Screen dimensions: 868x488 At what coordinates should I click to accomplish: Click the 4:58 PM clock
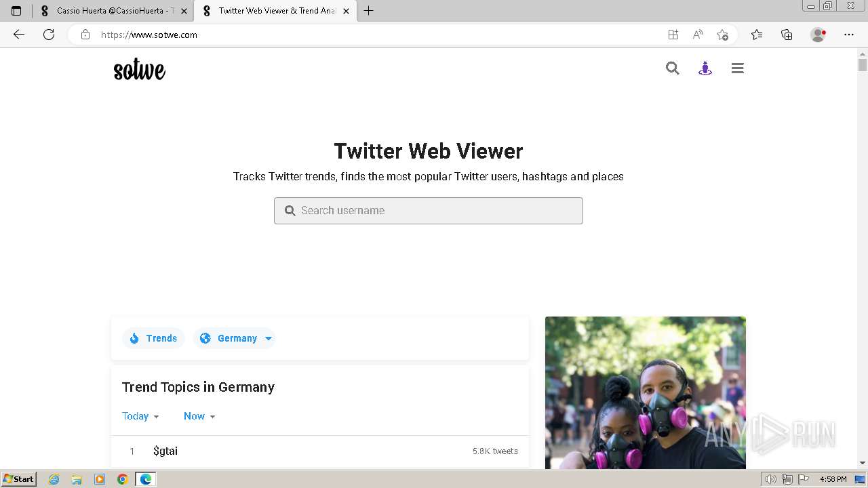pos(833,479)
